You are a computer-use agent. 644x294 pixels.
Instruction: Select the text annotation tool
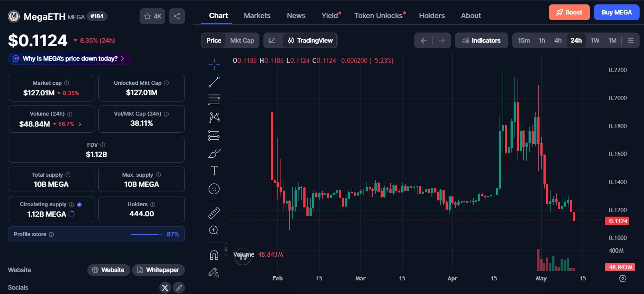(x=214, y=171)
